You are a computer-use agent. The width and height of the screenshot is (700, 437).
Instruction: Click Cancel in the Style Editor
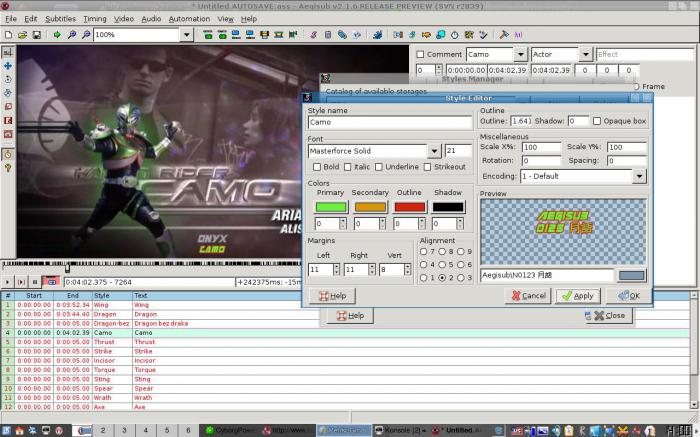click(x=528, y=295)
